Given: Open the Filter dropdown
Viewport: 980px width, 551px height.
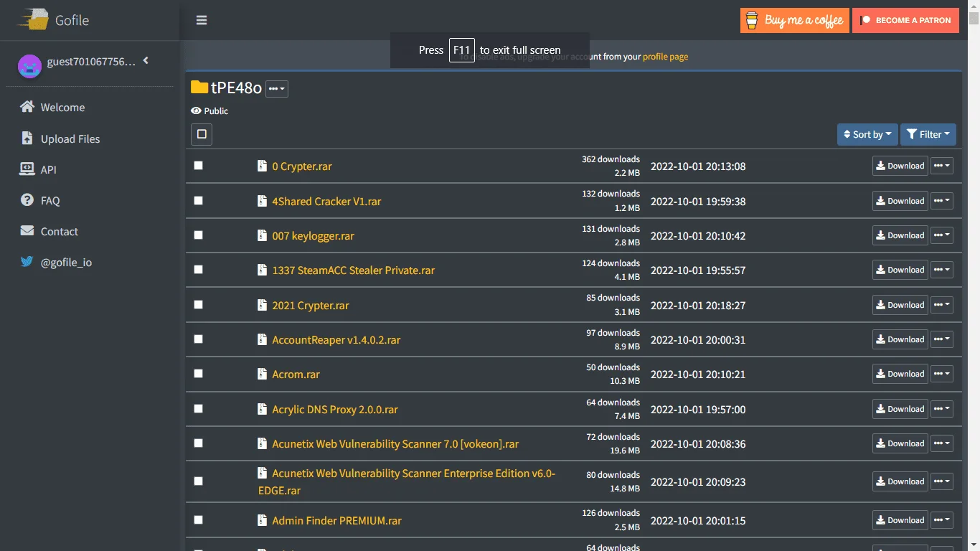Looking at the screenshot, I should 928,134.
